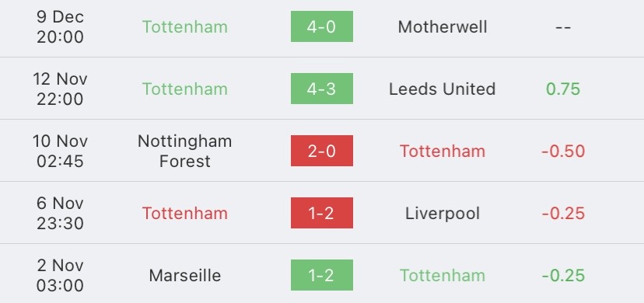Open the Marseille vs Tottenham 1-2 score
644x303 pixels.
(x=321, y=275)
